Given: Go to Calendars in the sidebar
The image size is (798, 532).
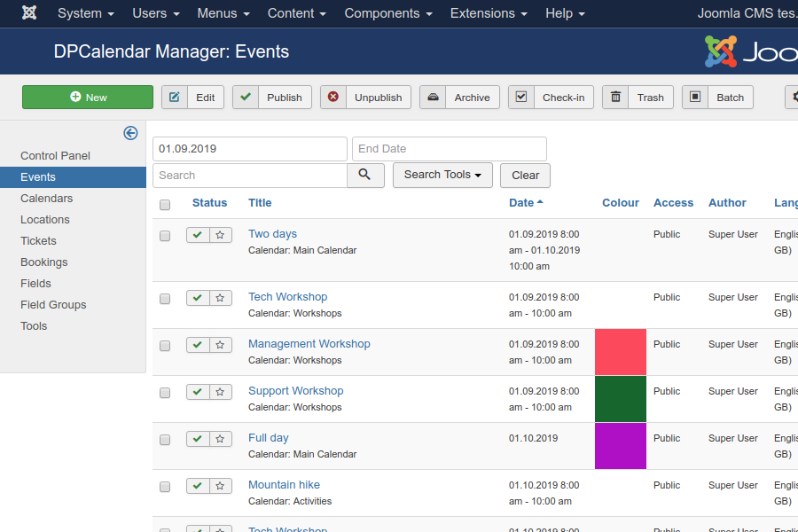Looking at the screenshot, I should click(x=47, y=199).
